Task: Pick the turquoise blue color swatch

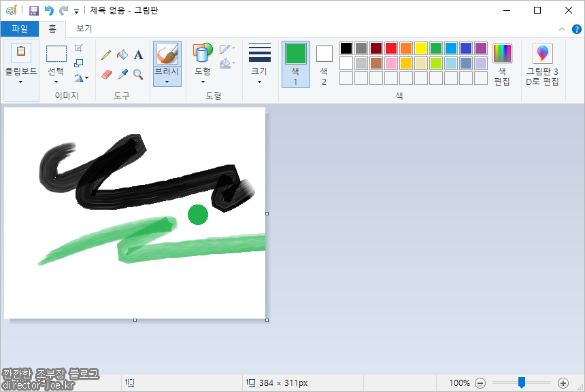Action: pos(451,48)
